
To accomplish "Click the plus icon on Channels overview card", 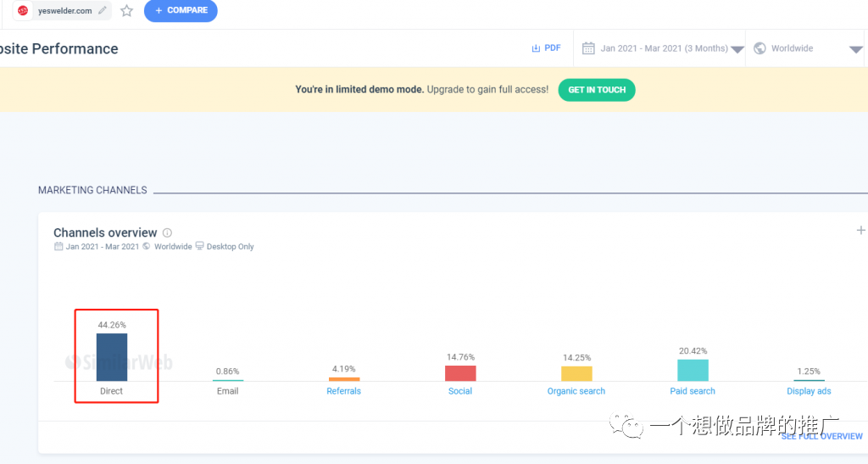I will (860, 230).
